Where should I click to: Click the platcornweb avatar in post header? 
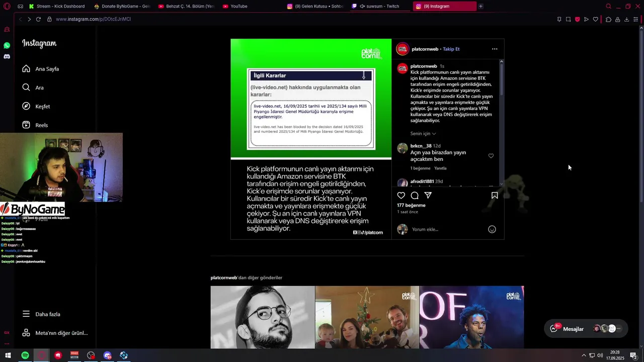[x=403, y=49]
